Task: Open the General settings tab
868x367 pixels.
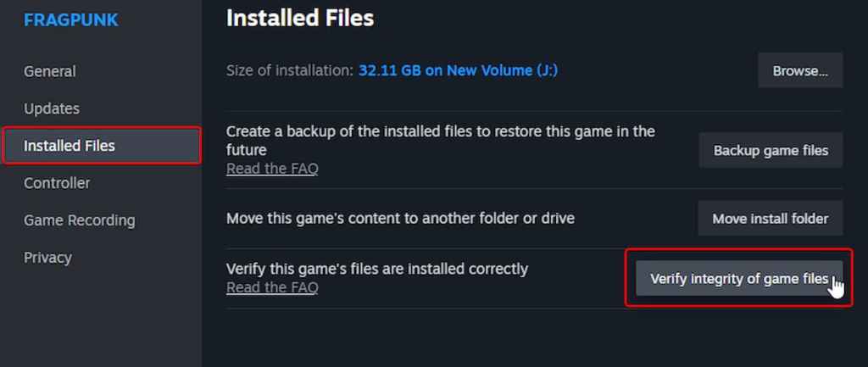Action: click(x=50, y=71)
